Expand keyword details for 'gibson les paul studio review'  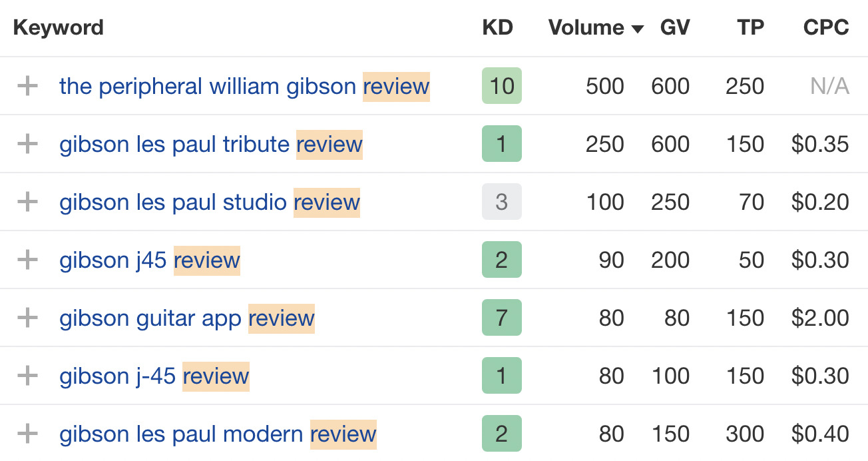pyautogui.click(x=27, y=202)
